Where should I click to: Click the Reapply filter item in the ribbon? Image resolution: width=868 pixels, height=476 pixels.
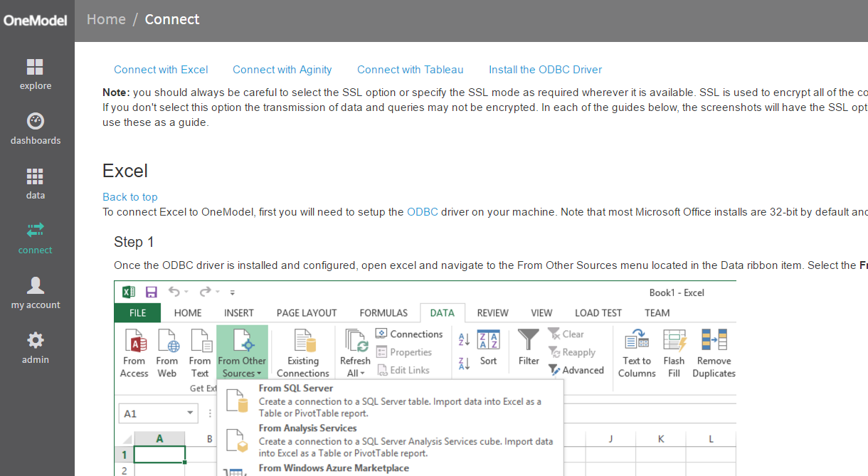click(572, 352)
